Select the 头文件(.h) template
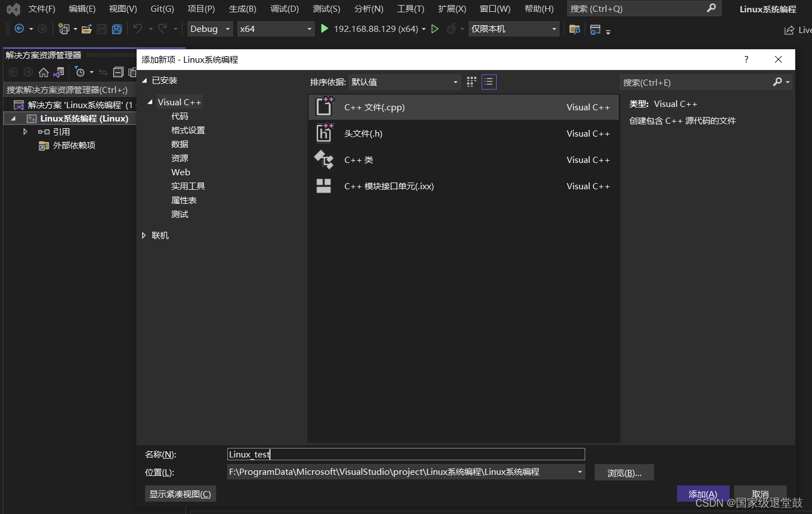Screen dimensions: 812x514 [463, 133]
